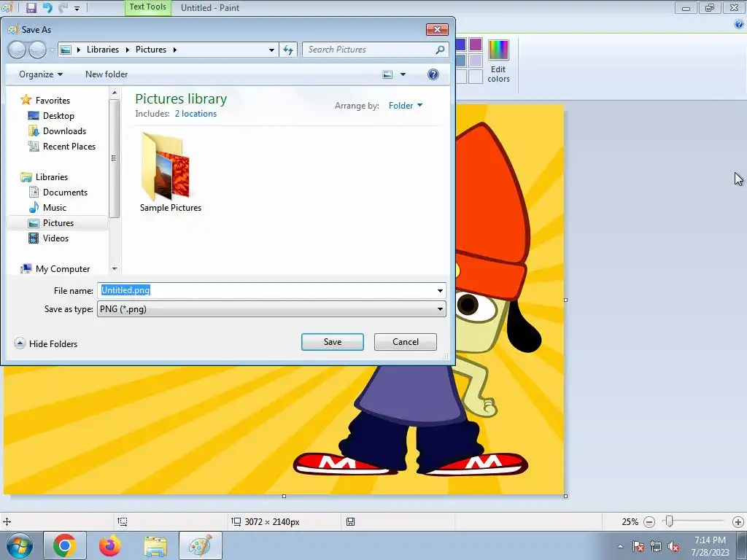747x560 pixels.
Task: Open Edit colors in the Paint ribbon
Action: point(498,61)
